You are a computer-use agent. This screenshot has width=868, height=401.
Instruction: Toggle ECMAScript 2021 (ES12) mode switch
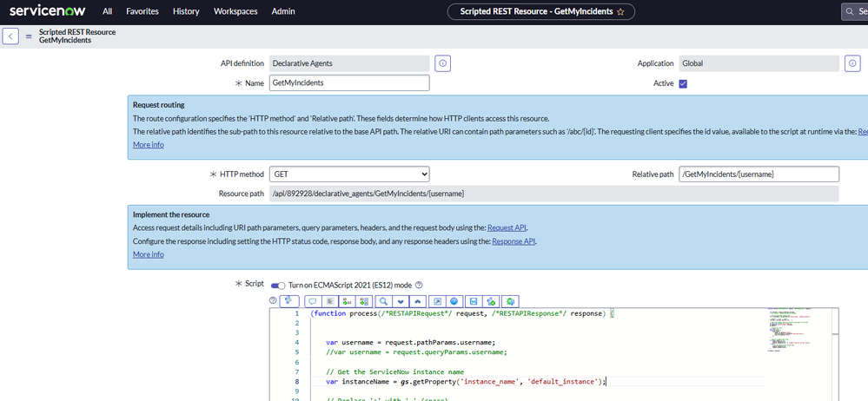(x=278, y=286)
